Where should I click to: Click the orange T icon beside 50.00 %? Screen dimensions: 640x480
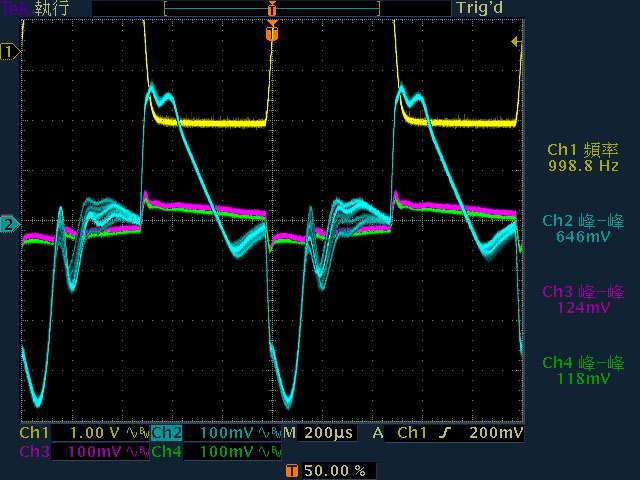[291, 471]
